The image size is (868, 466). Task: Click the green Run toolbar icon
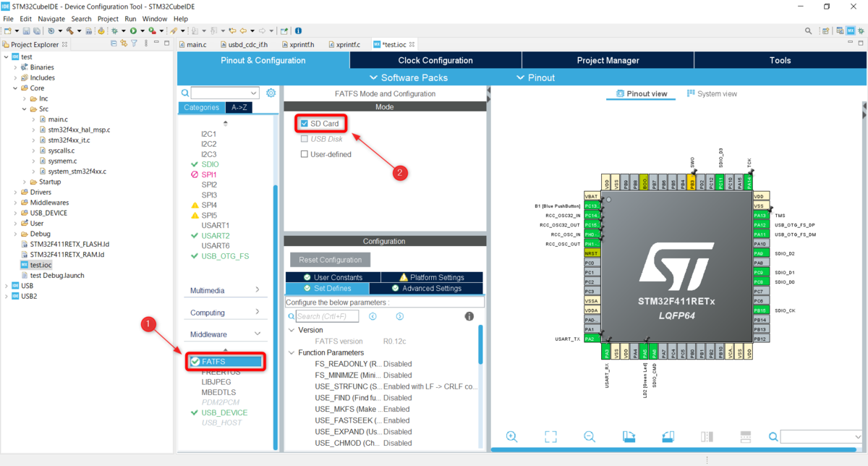(133, 31)
